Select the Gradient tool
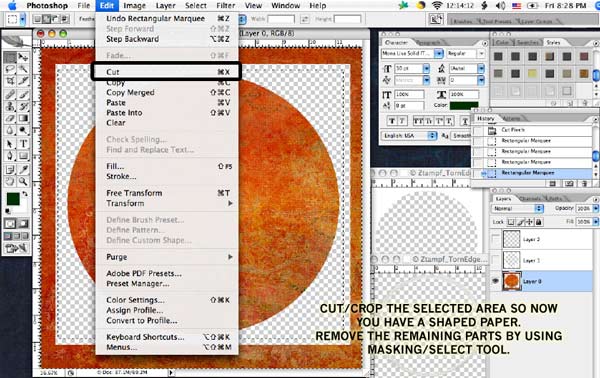 click(23, 119)
